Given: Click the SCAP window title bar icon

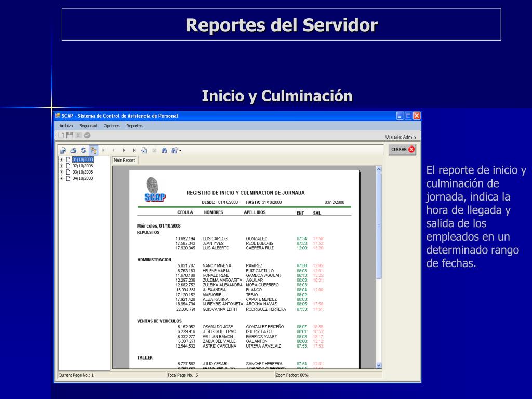Looking at the screenshot, I should coord(58,116).
